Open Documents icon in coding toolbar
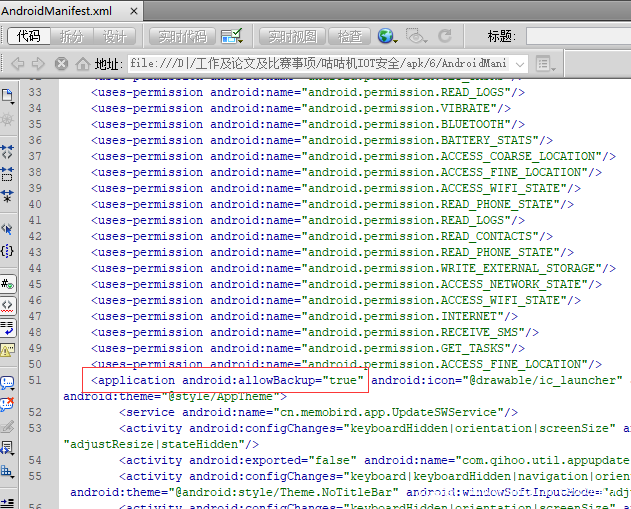Screen dimensions: 631x509 pyautogui.click(x=8, y=97)
